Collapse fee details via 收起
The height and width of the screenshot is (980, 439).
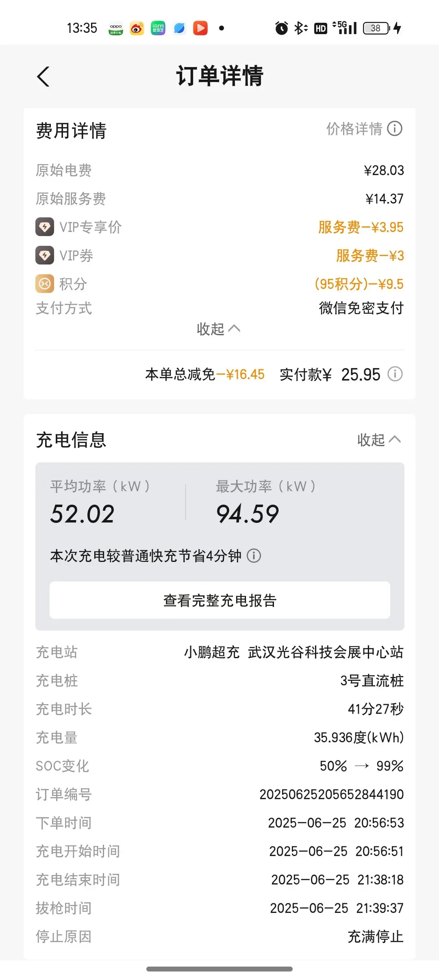pyautogui.click(x=219, y=329)
